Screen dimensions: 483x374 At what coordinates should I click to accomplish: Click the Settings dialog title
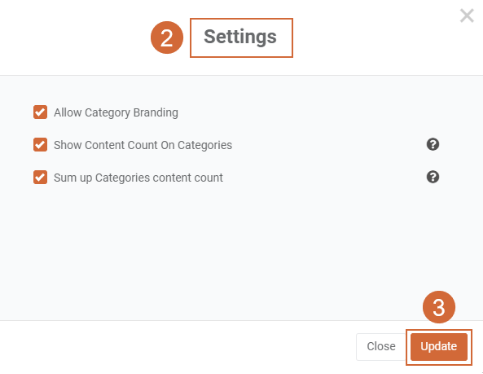click(240, 37)
